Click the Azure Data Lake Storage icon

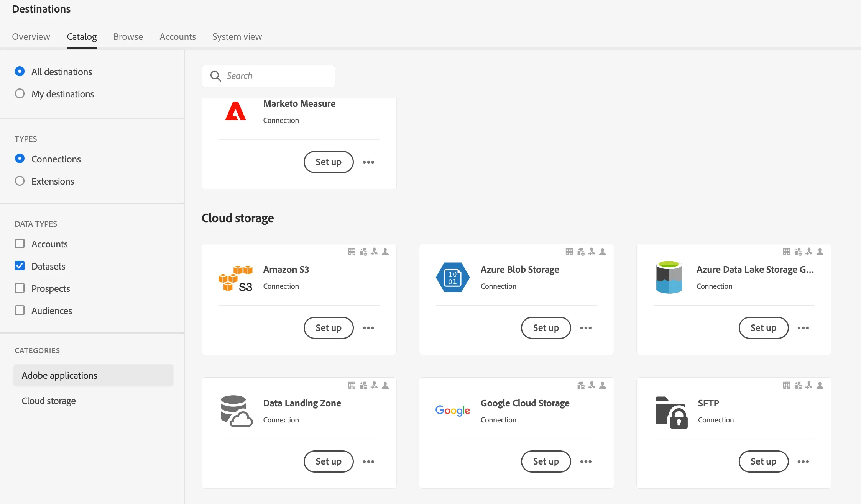pyautogui.click(x=669, y=277)
